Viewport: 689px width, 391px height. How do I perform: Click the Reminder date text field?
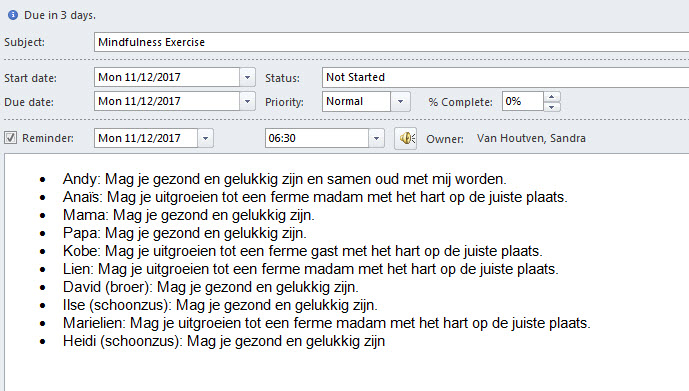pos(146,138)
